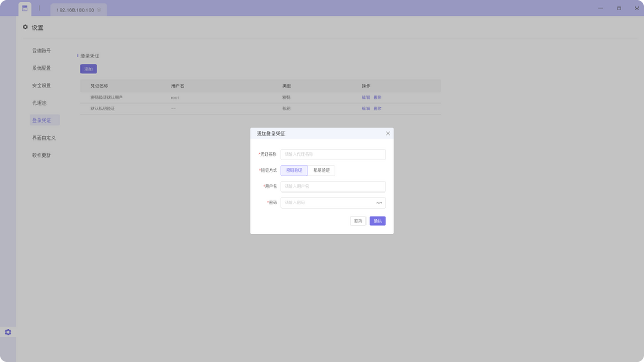Switch to the 192.168.100.100 tab
The image size is (644, 362).
pos(75,10)
